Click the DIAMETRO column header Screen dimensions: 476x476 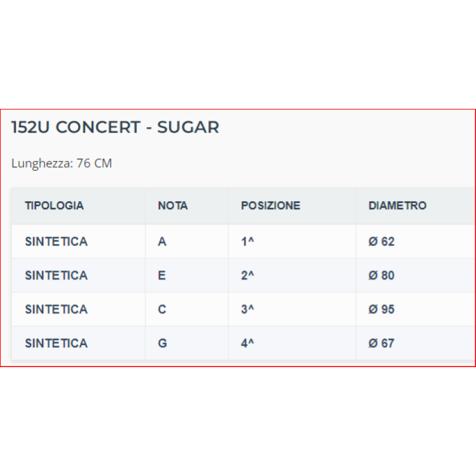(397, 206)
